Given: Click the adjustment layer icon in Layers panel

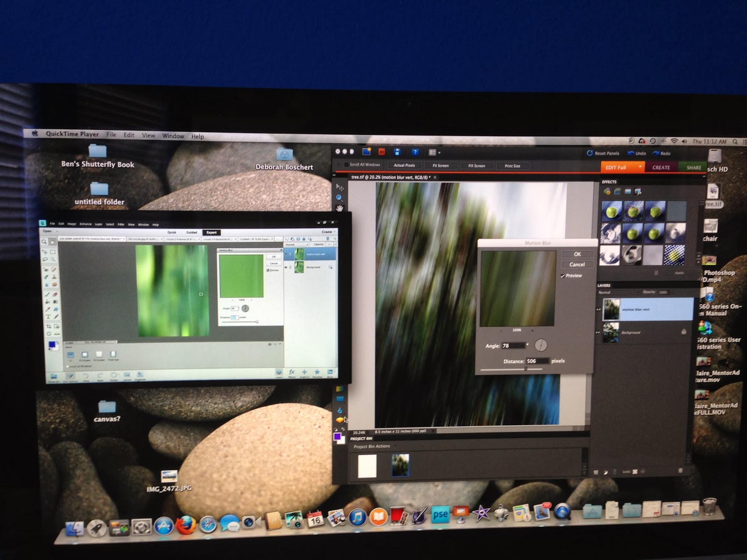Looking at the screenshot, I should point(606,472).
